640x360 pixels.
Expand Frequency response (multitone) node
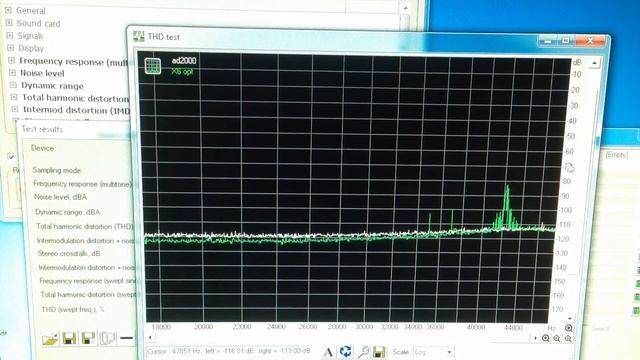point(11,60)
